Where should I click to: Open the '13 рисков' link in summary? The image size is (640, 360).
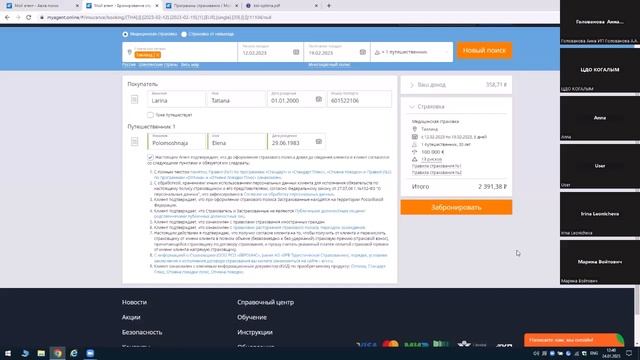click(431, 159)
